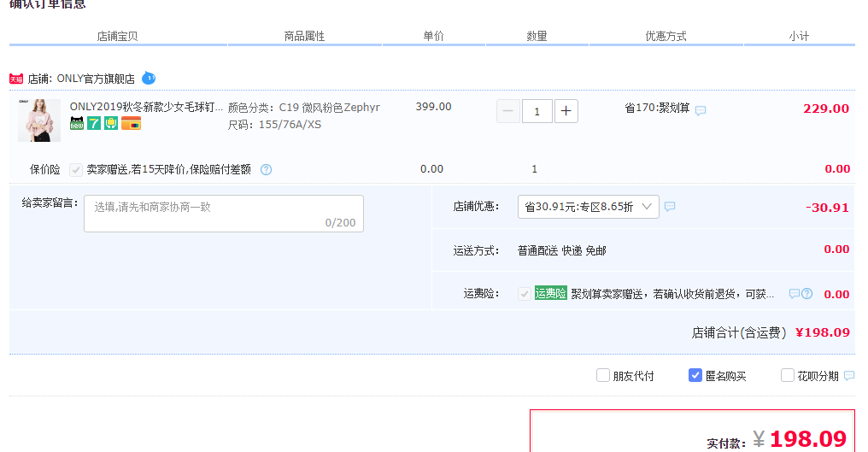Click the comment icon beside 店铺优惠 dropdown
868x452 pixels.
pos(670,207)
